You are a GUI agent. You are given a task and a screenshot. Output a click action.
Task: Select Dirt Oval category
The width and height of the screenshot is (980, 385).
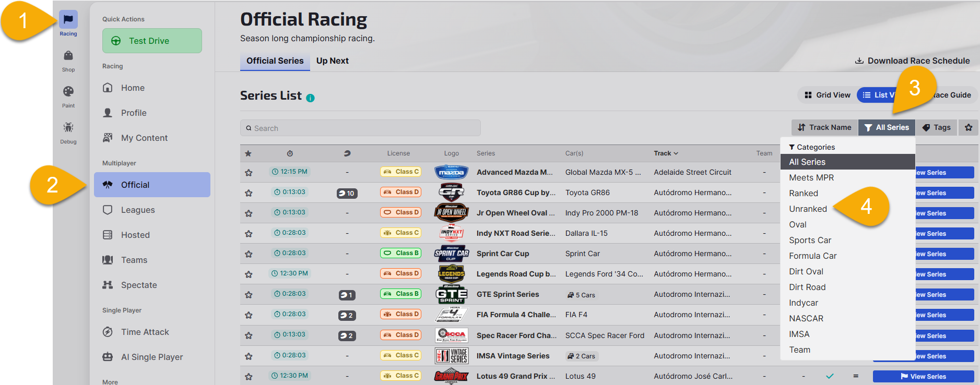click(x=848, y=271)
